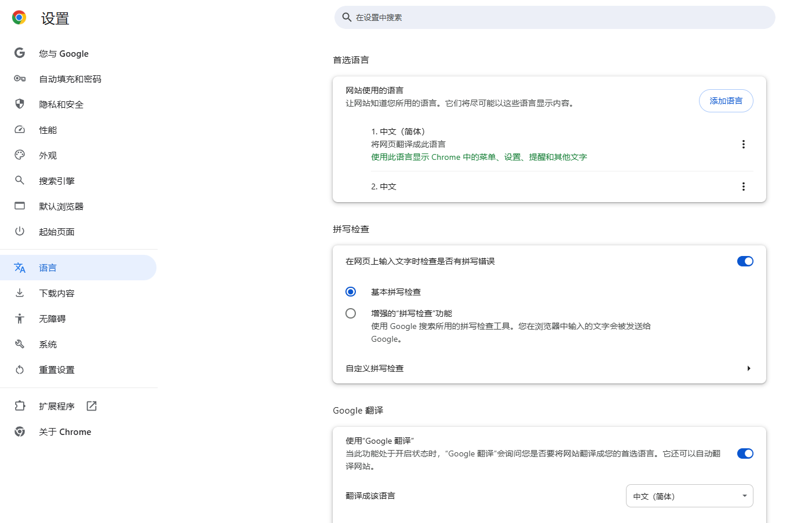Click the speedometer icon for 性能
This screenshot has width=812, height=523.
point(20,130)
